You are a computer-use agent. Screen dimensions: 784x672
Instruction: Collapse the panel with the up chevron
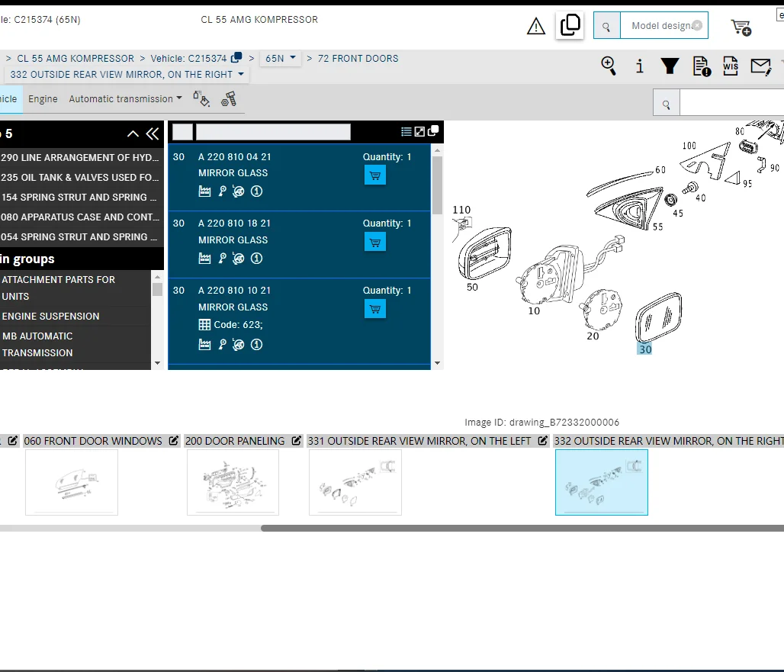[x=133, y=133]
